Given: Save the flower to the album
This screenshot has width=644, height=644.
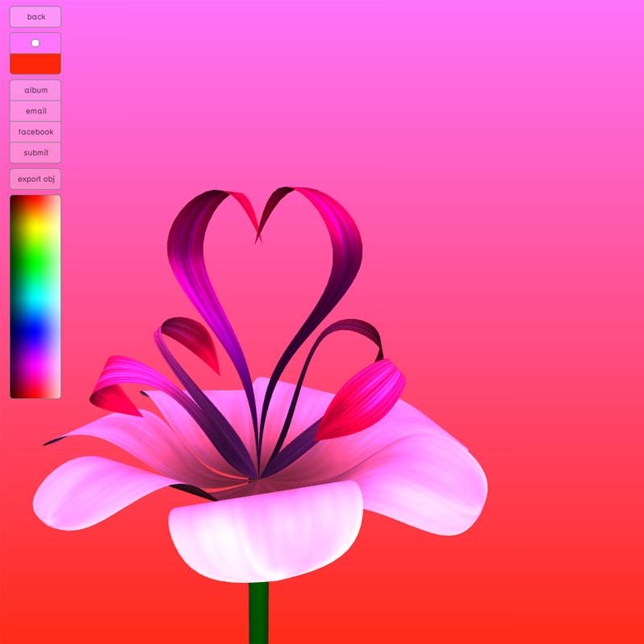Looking at the screenshot, I should [35, 90].
